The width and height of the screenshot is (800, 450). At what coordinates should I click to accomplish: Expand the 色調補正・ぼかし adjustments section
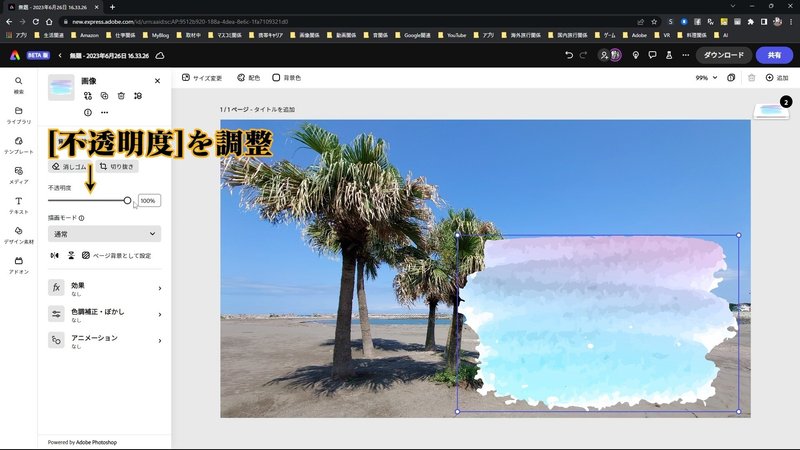click(x=105, y=314)
